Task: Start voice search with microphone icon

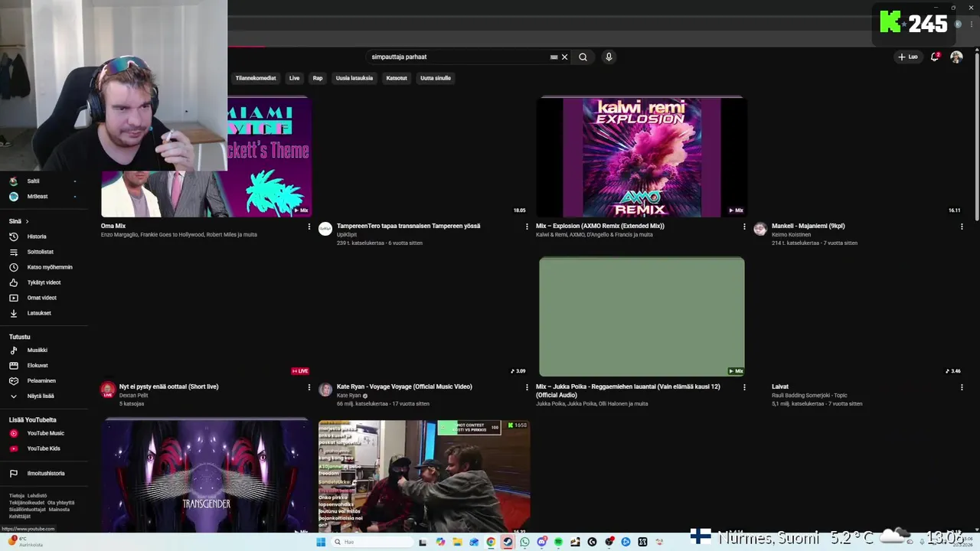Action: 609,57
